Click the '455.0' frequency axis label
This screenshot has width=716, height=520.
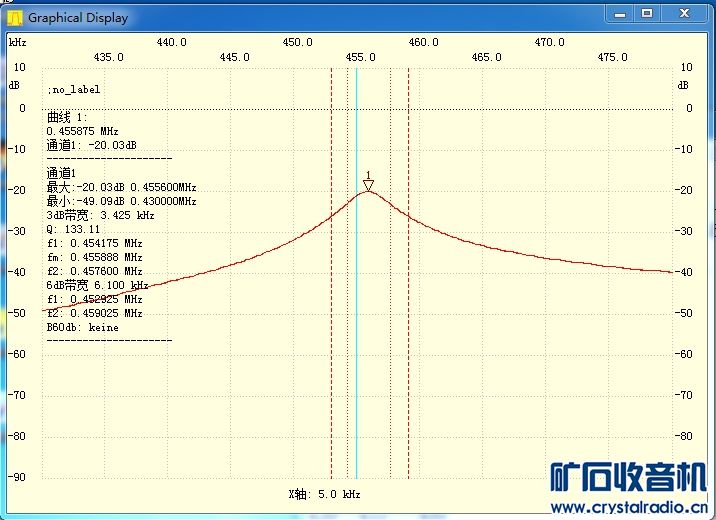360,57
